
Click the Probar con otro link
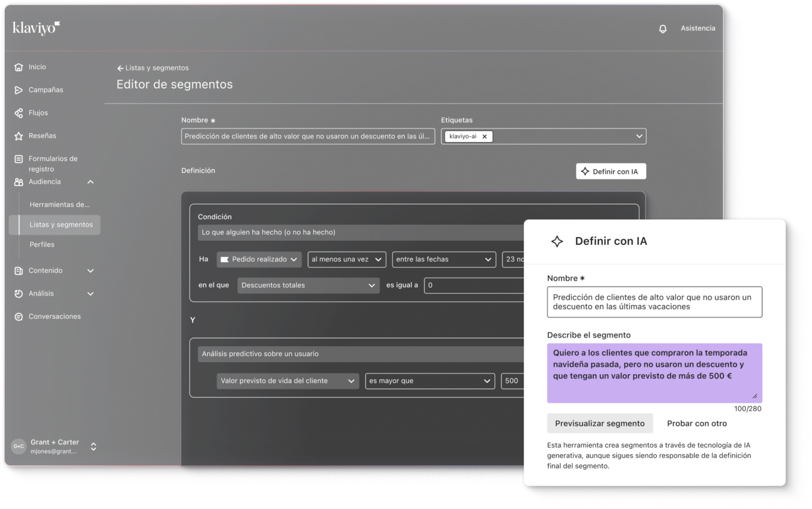coord(697,423)
